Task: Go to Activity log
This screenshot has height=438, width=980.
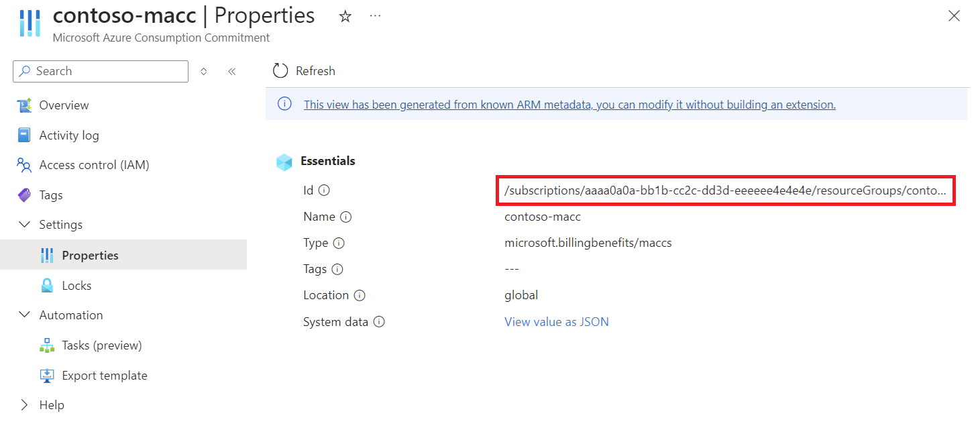Action: [68, 135]
